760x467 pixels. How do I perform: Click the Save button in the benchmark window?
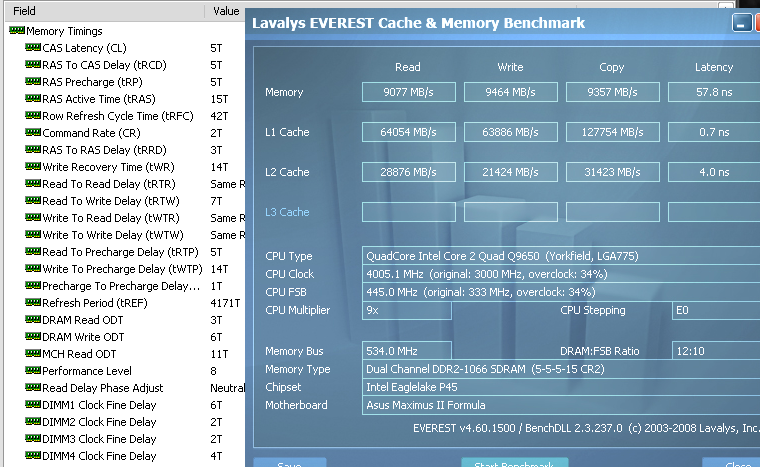pos(290,462)
